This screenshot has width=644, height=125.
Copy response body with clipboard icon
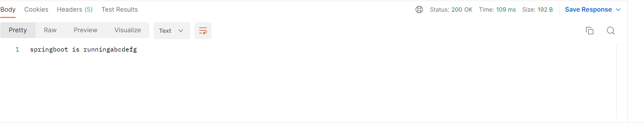(589, 31)
